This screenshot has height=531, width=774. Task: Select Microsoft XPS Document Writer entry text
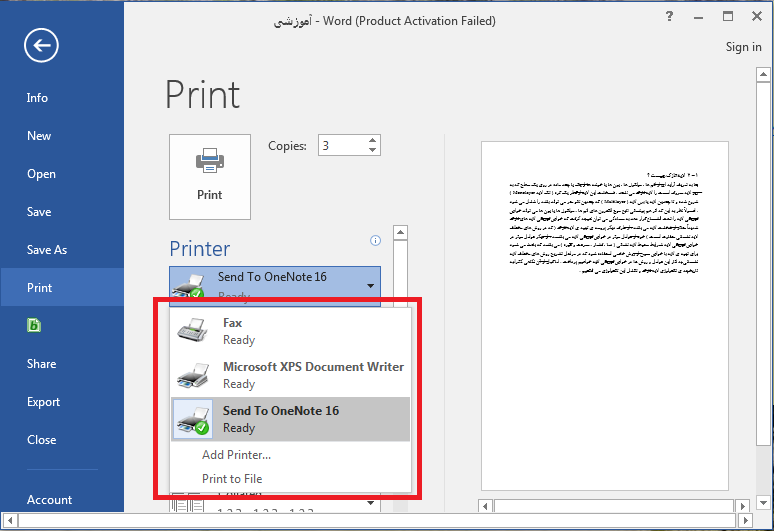coord(313,375)
